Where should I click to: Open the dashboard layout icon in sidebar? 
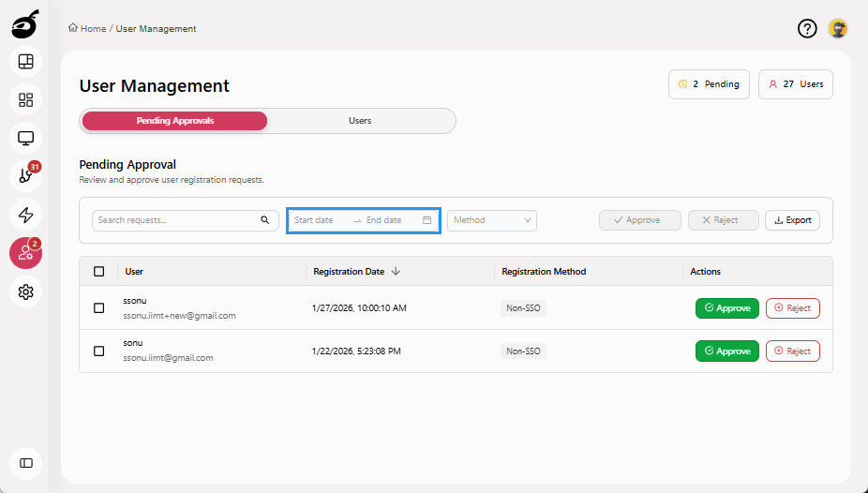pos(25,62)
